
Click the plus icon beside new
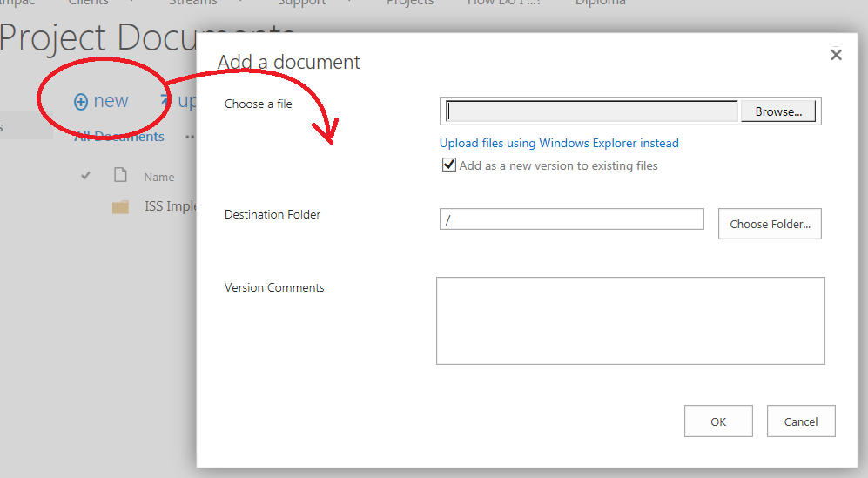[81, 102]
